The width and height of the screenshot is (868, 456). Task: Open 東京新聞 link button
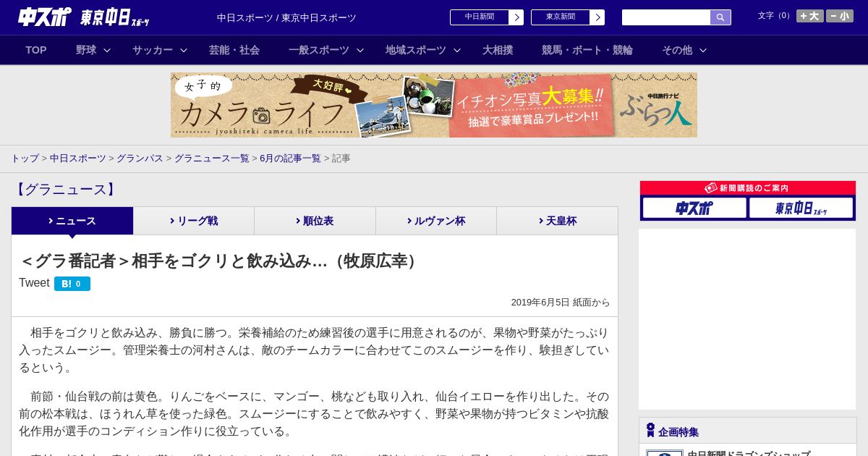click(561, 17)
